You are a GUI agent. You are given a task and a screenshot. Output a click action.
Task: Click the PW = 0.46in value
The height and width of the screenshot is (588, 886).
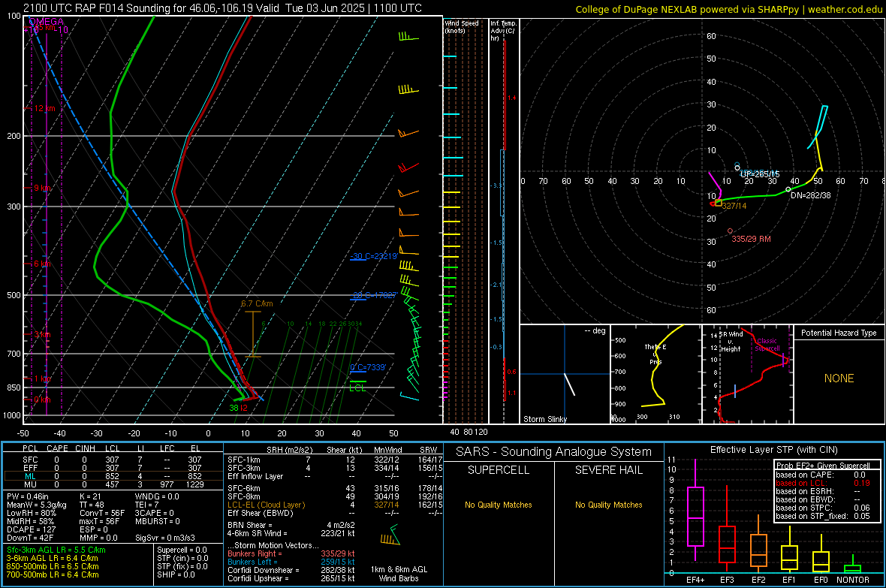[28, 496]
